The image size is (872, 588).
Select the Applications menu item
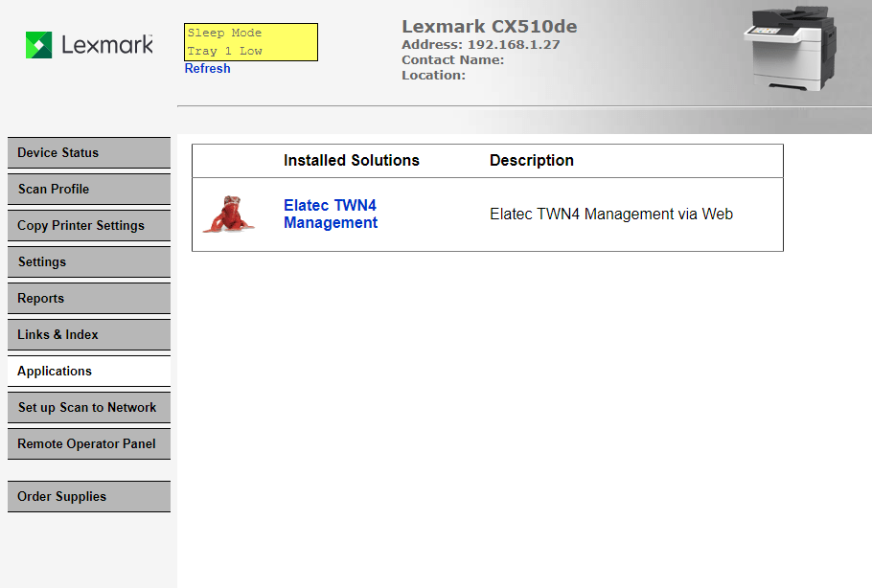click(89, 372)
